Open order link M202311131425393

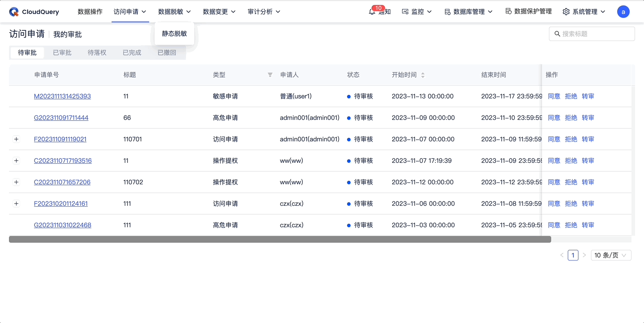pos(61,96)
